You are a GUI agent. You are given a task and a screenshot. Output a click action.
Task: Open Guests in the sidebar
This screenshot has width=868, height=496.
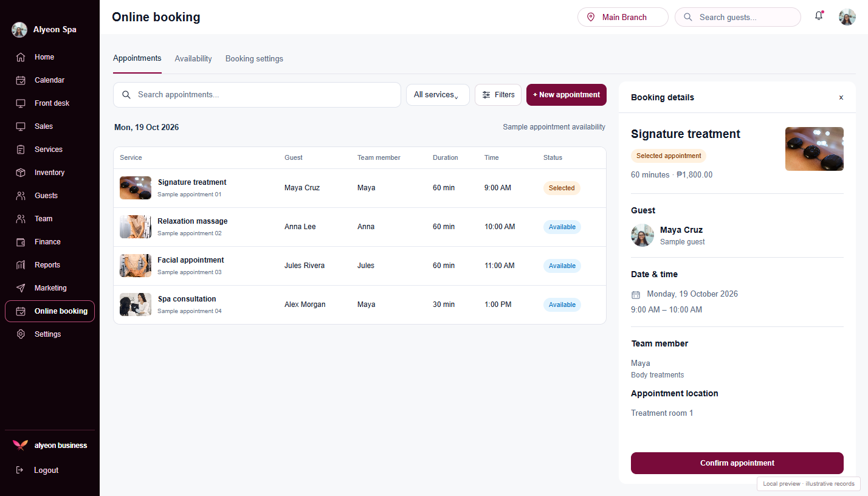click(x=50, y=196)
